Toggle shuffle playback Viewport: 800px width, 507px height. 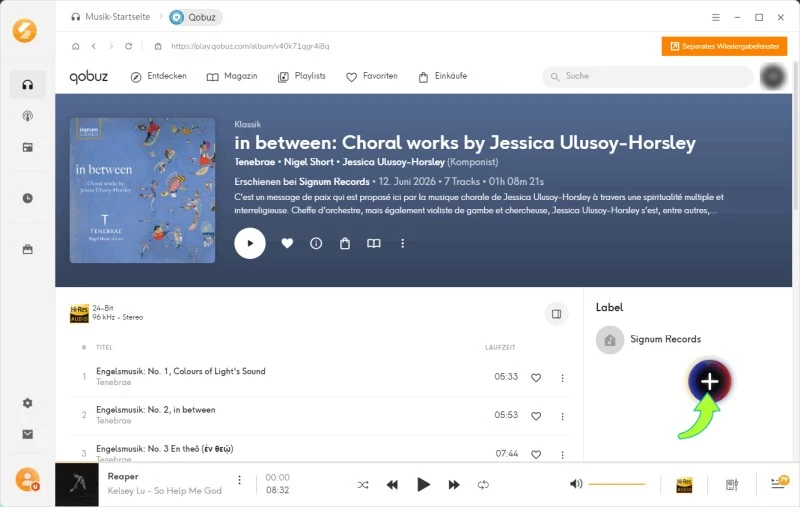point(363,485)
